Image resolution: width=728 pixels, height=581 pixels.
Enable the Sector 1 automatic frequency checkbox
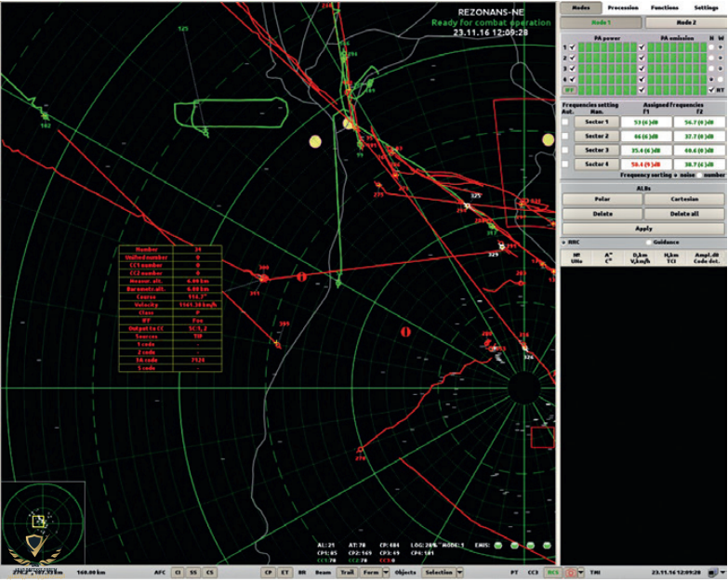click(565, 122)
